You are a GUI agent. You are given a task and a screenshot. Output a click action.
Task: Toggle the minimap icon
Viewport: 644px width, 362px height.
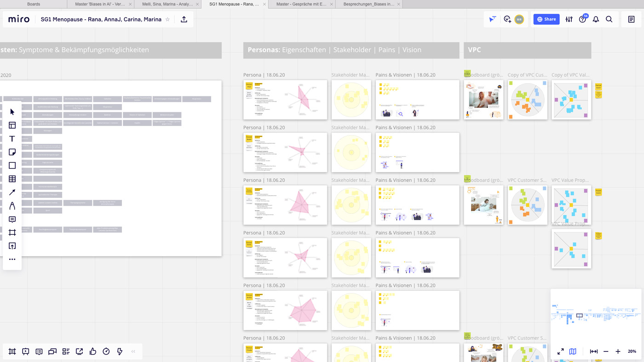[573, 351]
